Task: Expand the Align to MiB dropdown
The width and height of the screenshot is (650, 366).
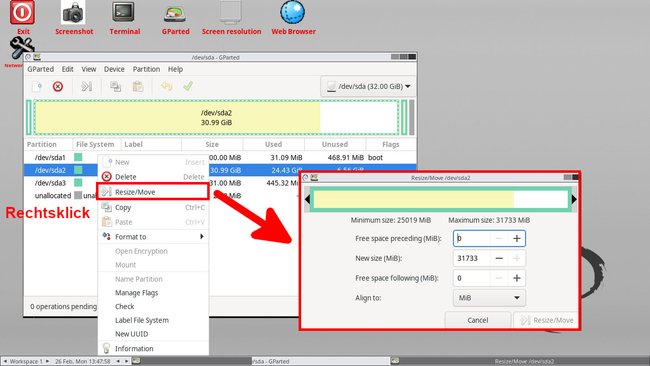Action: [489, 298]
